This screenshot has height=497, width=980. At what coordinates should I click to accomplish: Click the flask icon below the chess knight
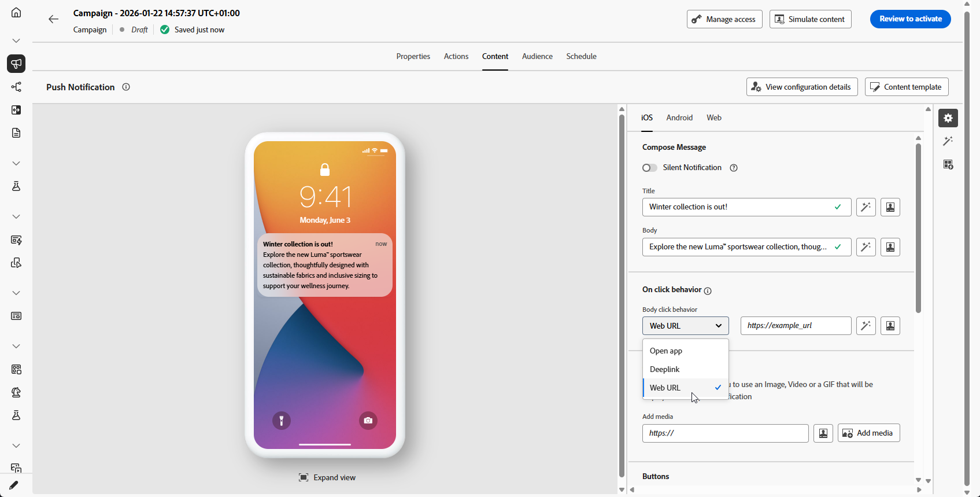16,415
